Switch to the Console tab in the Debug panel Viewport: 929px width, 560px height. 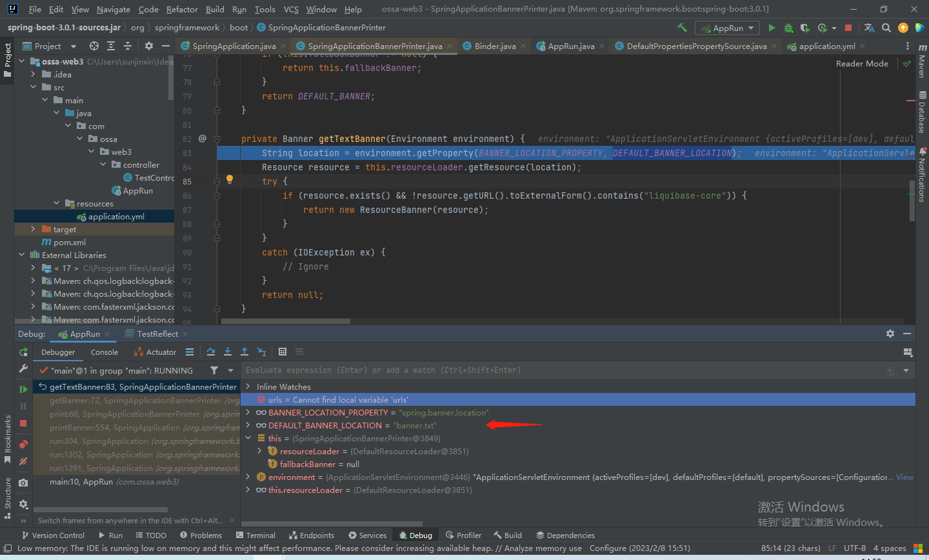tap(105, 352)
